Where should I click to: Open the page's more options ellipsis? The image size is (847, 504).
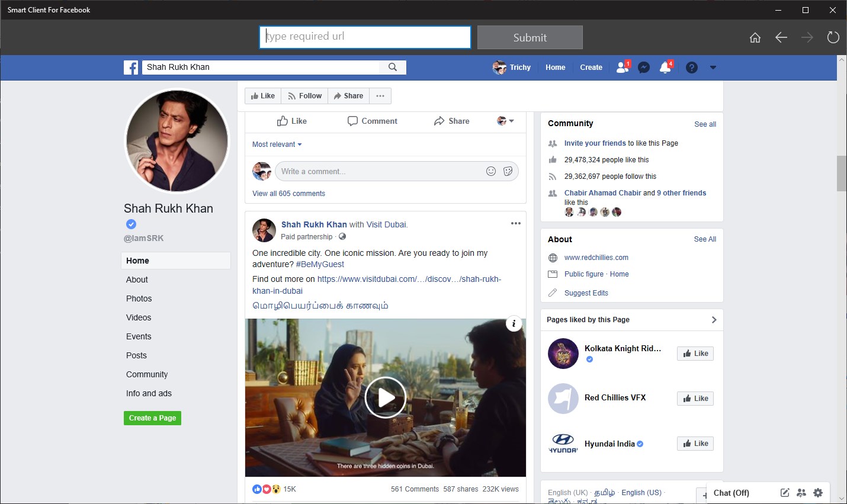(x=380, y=96)
